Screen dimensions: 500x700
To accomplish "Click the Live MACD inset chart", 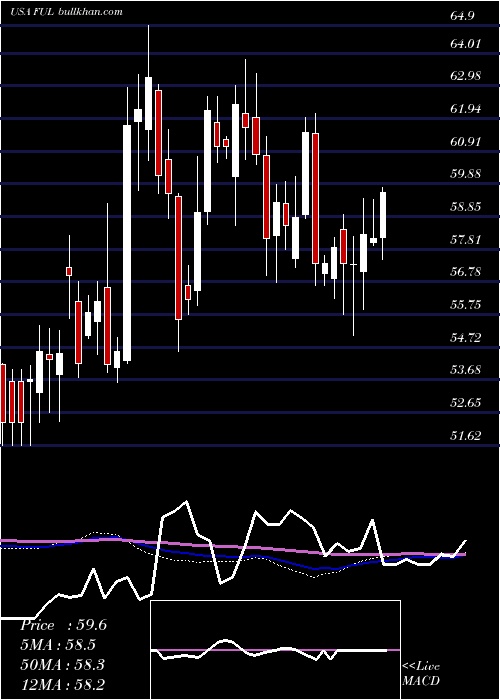I will tap(275, 650).
